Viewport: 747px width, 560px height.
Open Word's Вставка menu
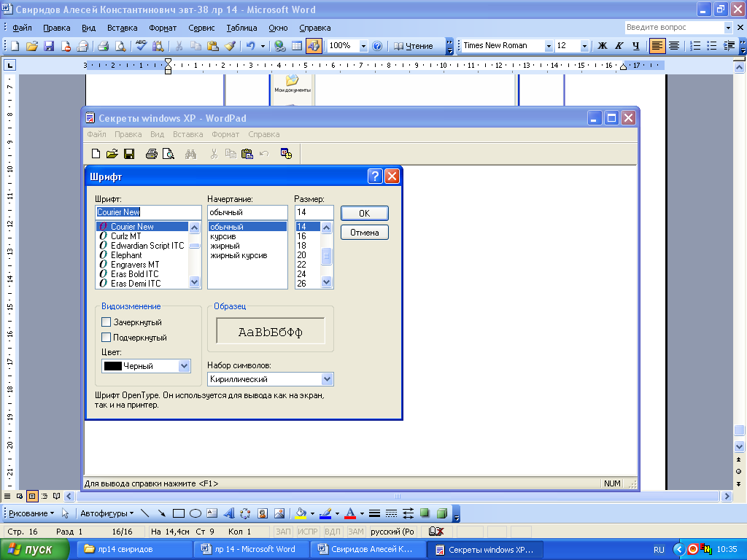122,28
